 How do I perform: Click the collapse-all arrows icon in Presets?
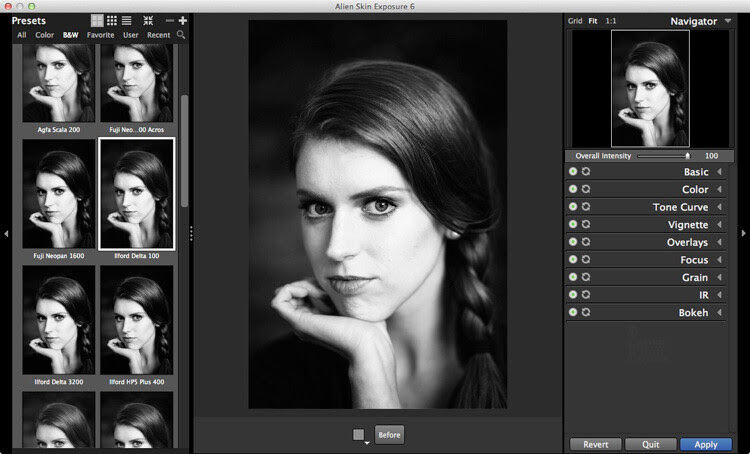tap(148, 20)
